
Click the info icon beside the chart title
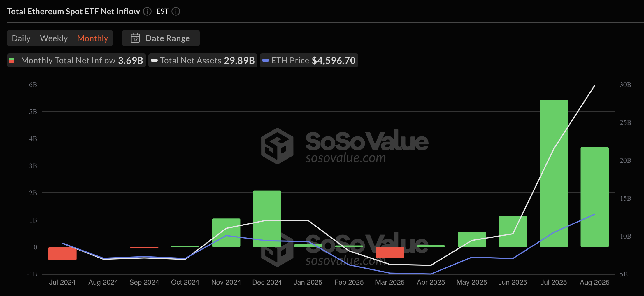click(147, 11)
